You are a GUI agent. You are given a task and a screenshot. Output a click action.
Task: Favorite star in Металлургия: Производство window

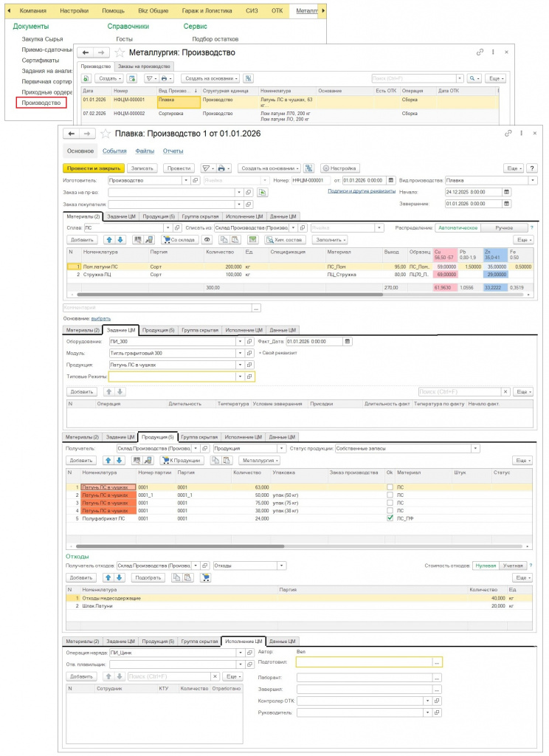[120, 52]
